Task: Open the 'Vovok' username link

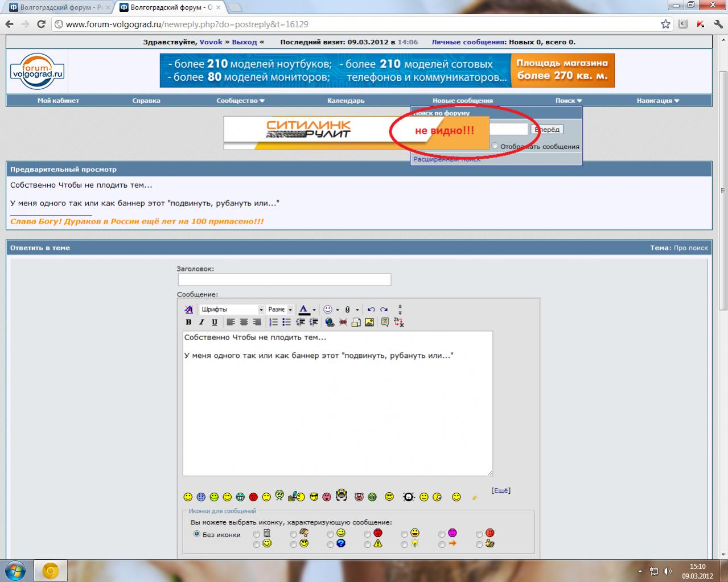Action: click(211, 42)
